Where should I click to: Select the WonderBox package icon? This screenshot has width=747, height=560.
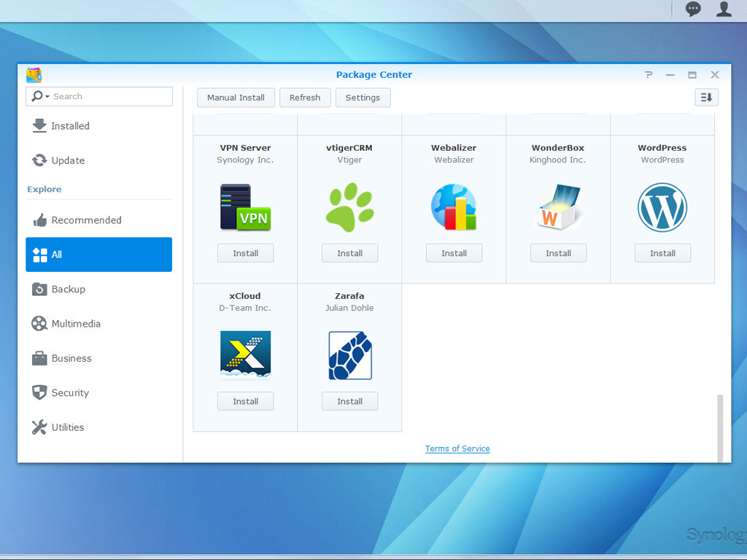click(558, 207)
